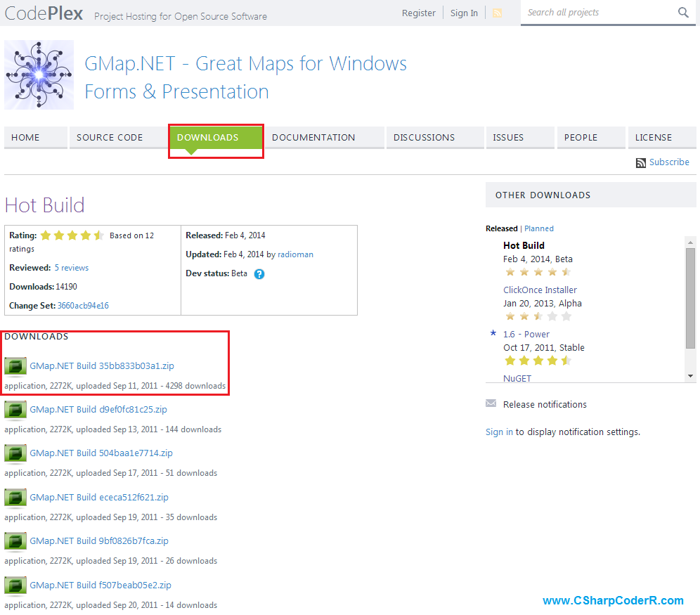Screen dimensions: 700x615
Task: Click file icon for Build f507beab05e2.zip
Action: [15, 586]
